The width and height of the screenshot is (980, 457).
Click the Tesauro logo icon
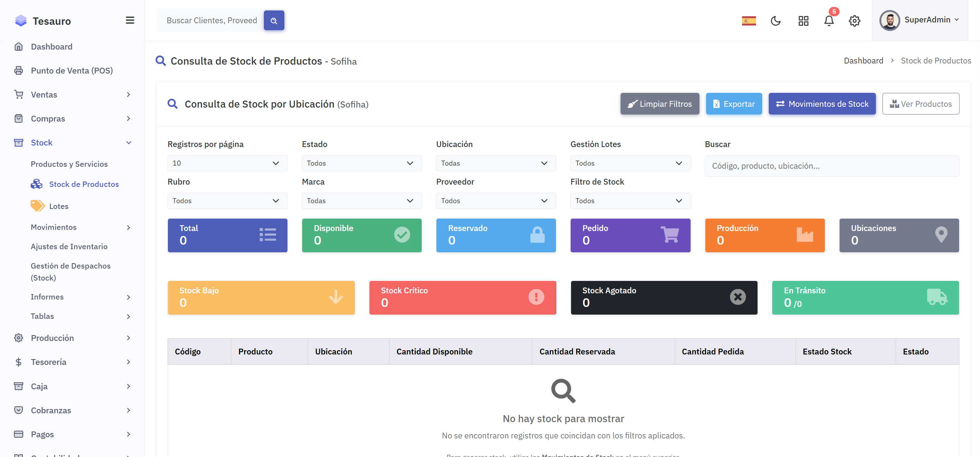[21, 21]
